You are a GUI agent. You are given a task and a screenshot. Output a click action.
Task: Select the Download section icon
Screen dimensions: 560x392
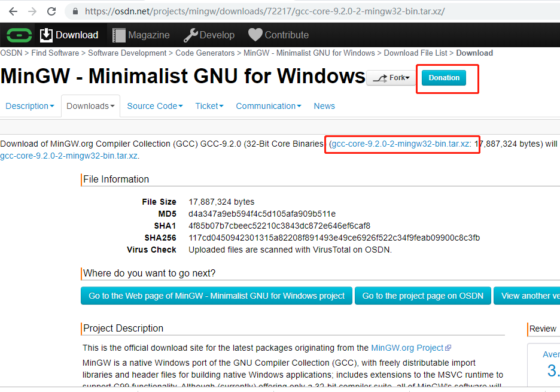pyautogui.click(x=46, y=35)
